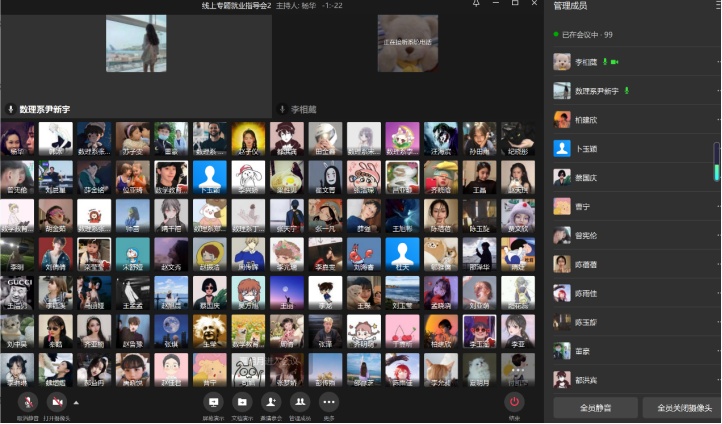Click the green microphone icon beside 李相龍
Screen dimensions: 722x424
(x=605, y=62)
